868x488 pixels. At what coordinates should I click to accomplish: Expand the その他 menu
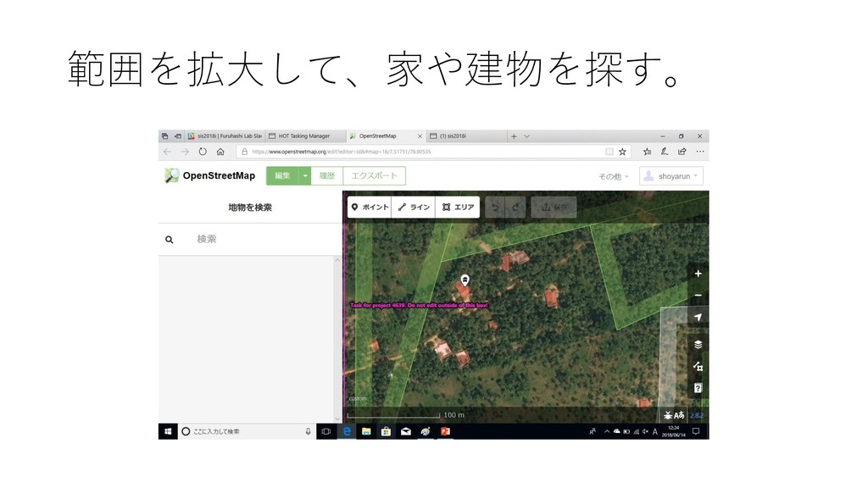pos(614,176)
